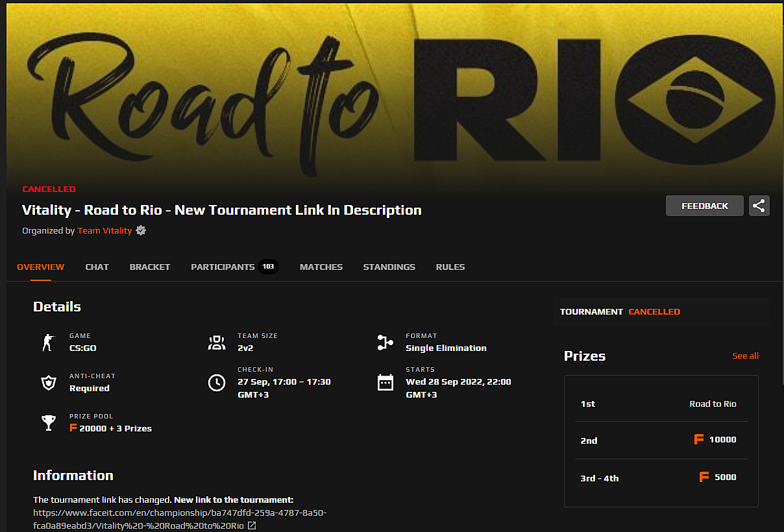Image resolution: width=784 pixels, height=532 pixels.
Task: Go to the Matches tab
Action: (x=321, y=267)
